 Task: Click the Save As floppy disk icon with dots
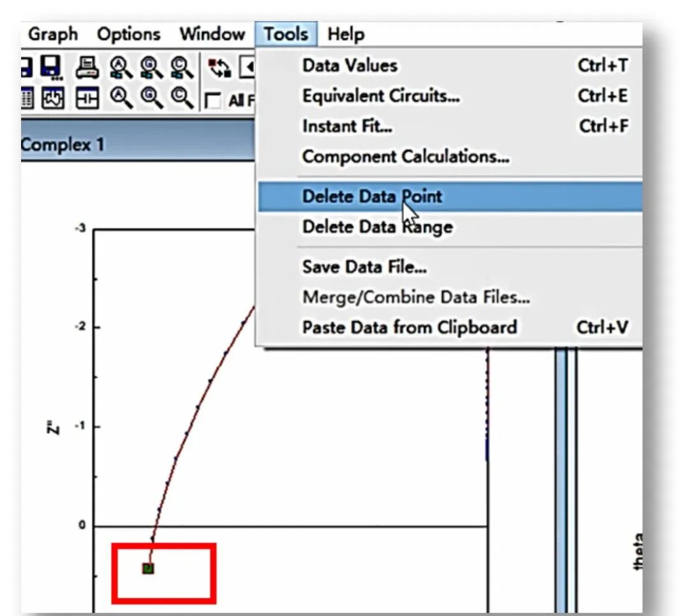(x=52, y=68)
